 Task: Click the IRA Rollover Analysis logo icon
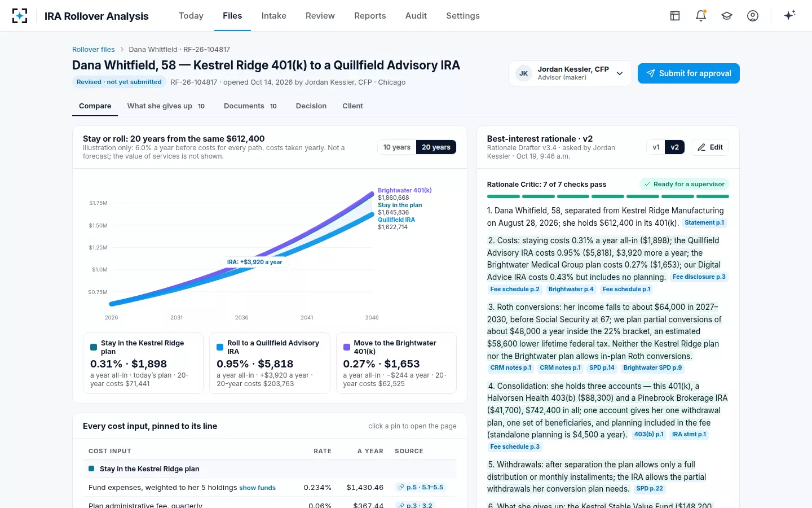20,16
